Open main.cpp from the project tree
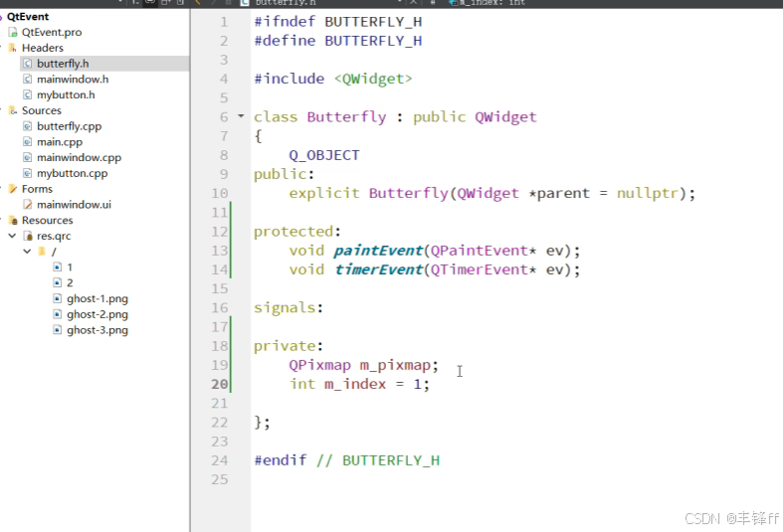Viewport: 783px width, 532px height. point(60,142)
